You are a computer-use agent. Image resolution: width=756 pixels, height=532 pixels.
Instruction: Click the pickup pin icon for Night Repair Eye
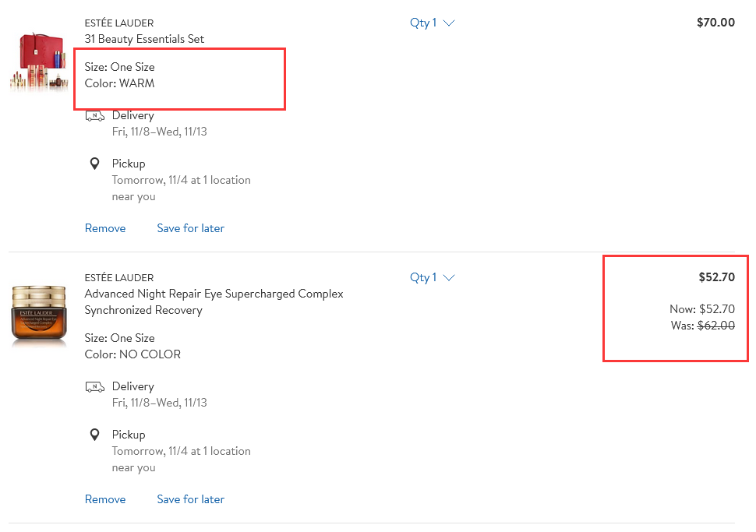click(x=95, y=435)
